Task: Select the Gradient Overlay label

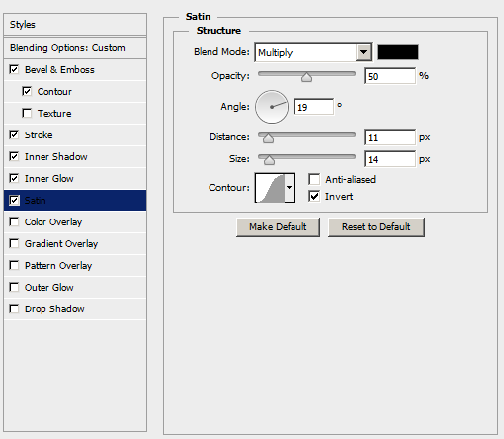Action: [61, 244]
